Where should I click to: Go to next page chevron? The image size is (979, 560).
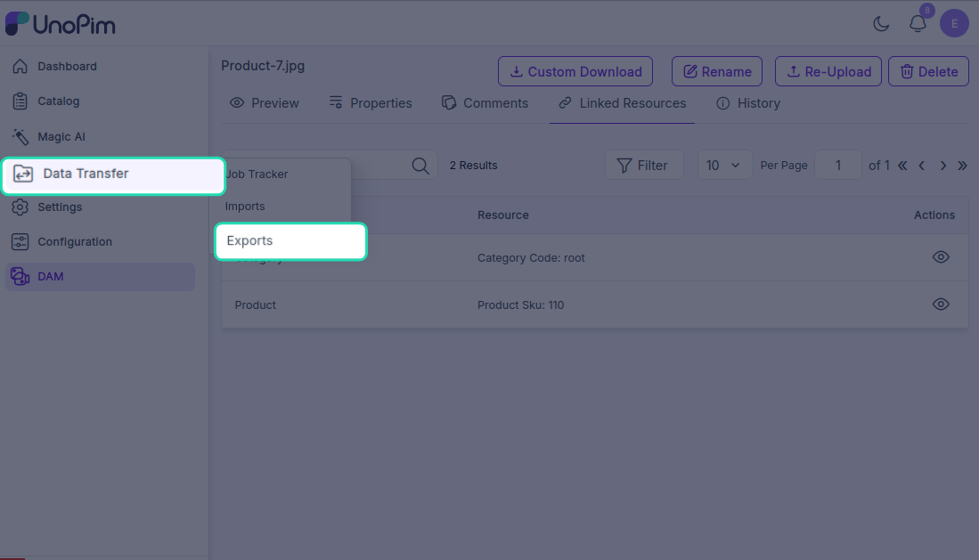[x=942, y=166]
